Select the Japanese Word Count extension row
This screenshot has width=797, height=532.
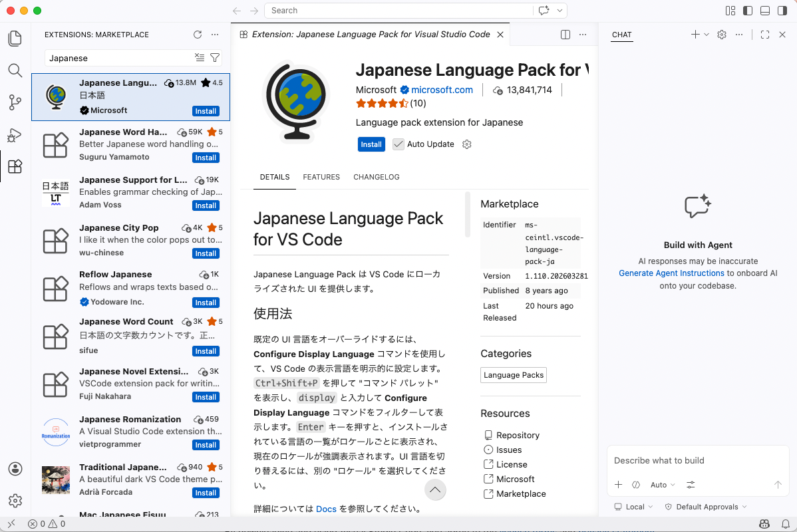(x=130, y=336)
